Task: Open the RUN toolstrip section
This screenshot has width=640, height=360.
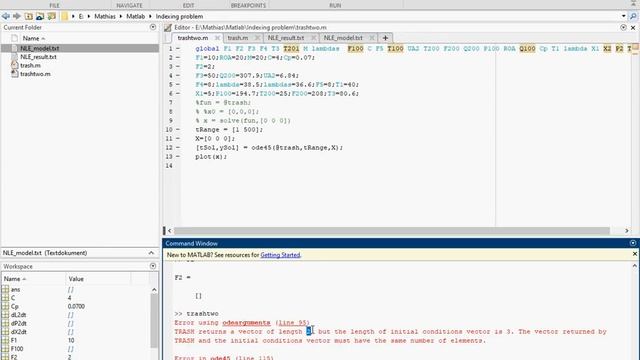Action: tap(335, 5)
